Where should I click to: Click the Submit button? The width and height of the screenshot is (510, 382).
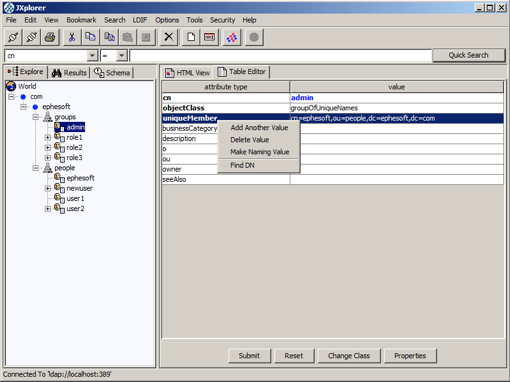(249, 356)
